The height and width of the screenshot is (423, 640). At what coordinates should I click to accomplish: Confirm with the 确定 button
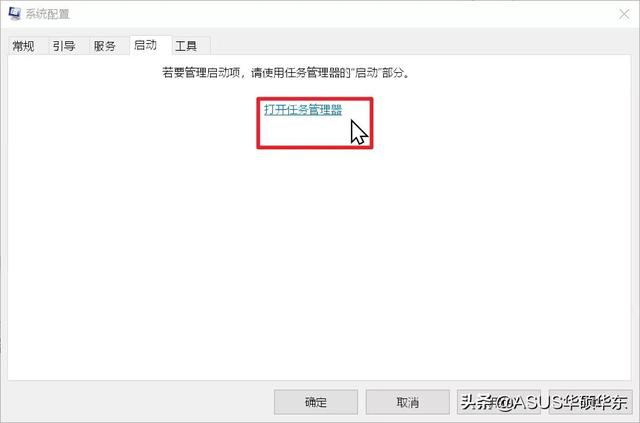(x=316, y=402)
